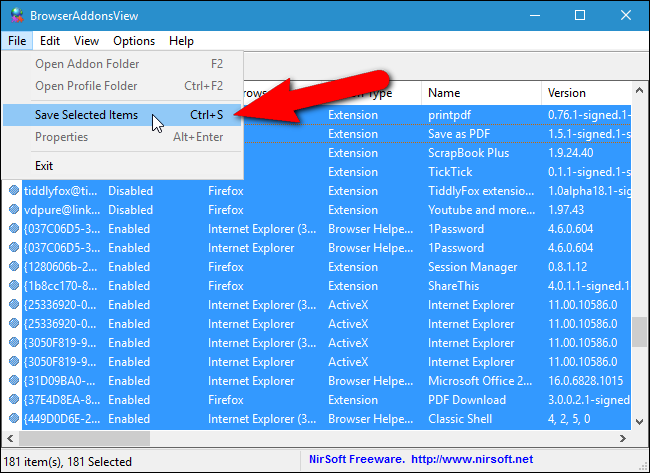Select Open Profile Folder menu entry
This screenshot has width=650, height=473.
tap(122, 86)
